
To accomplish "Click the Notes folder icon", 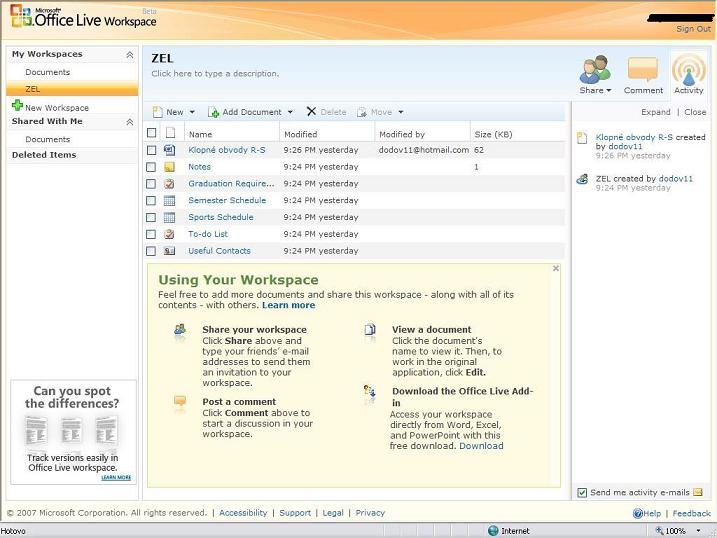I will click(170, 167).
